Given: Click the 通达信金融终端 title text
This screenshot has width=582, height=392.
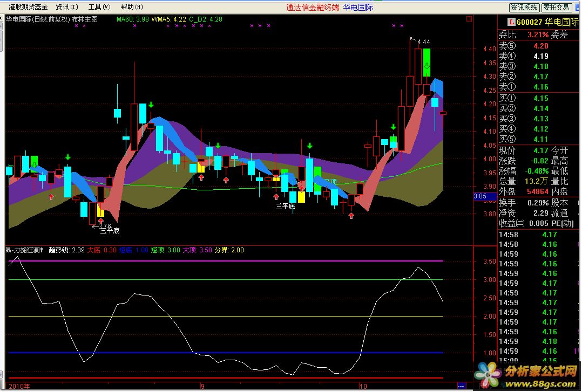Looking at the screenshot, I should 313,7.
